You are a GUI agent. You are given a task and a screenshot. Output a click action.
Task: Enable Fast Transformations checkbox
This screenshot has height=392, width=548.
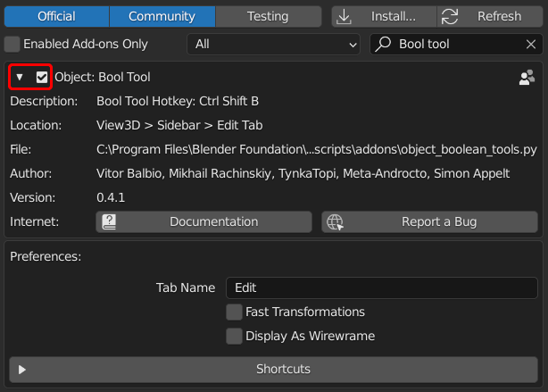pos(234,312)
